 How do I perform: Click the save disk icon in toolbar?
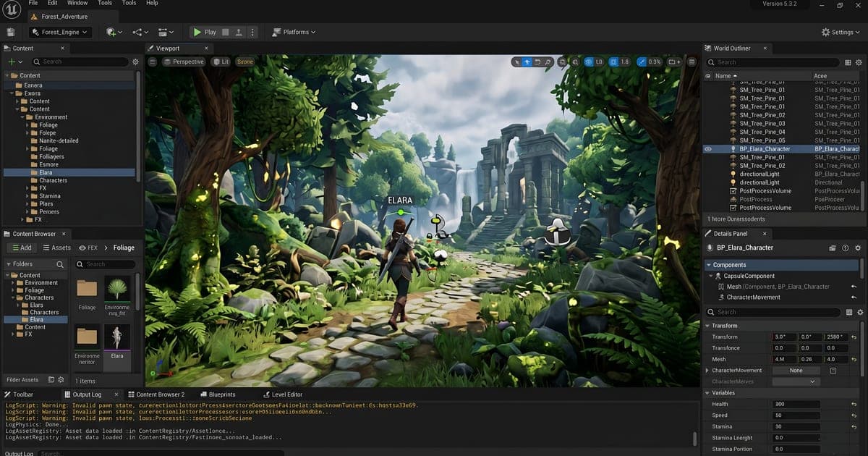pos(11,32)
